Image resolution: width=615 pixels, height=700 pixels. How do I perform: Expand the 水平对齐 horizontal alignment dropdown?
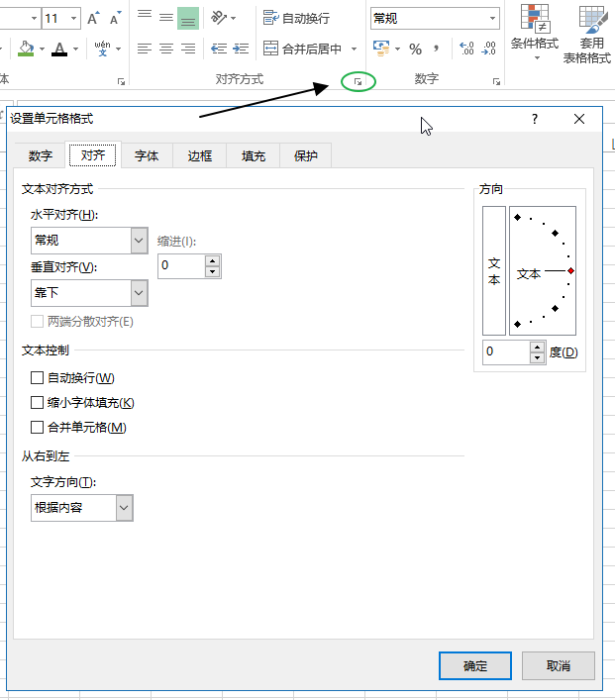pos(139,240)
